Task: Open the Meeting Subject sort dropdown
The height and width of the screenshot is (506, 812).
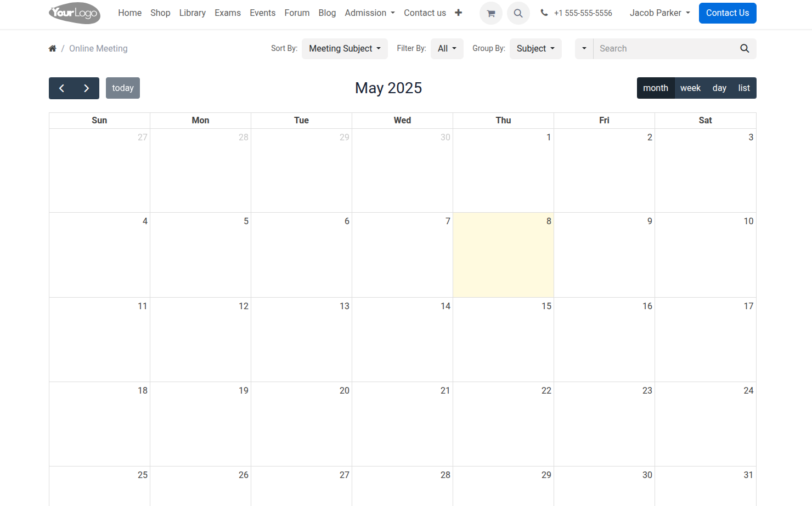Action: pos(344,49)
